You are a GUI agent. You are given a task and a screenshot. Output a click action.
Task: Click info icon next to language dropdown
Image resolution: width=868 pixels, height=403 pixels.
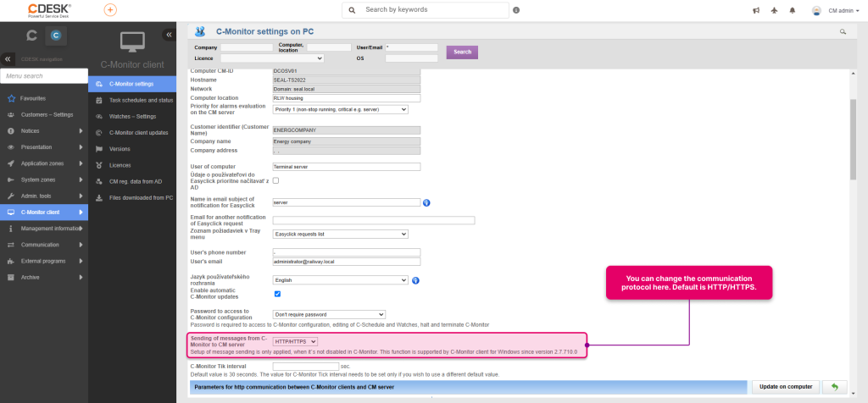coord(415,280)
